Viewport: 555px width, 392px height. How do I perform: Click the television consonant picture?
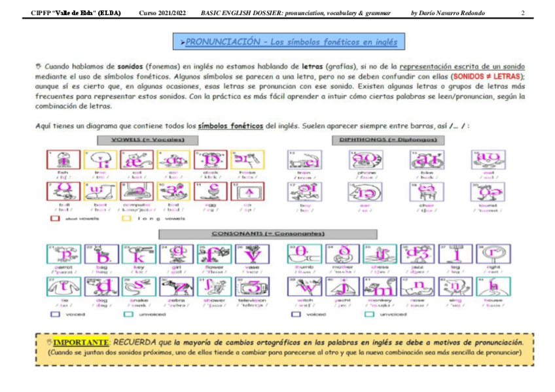tap(252, 287)
